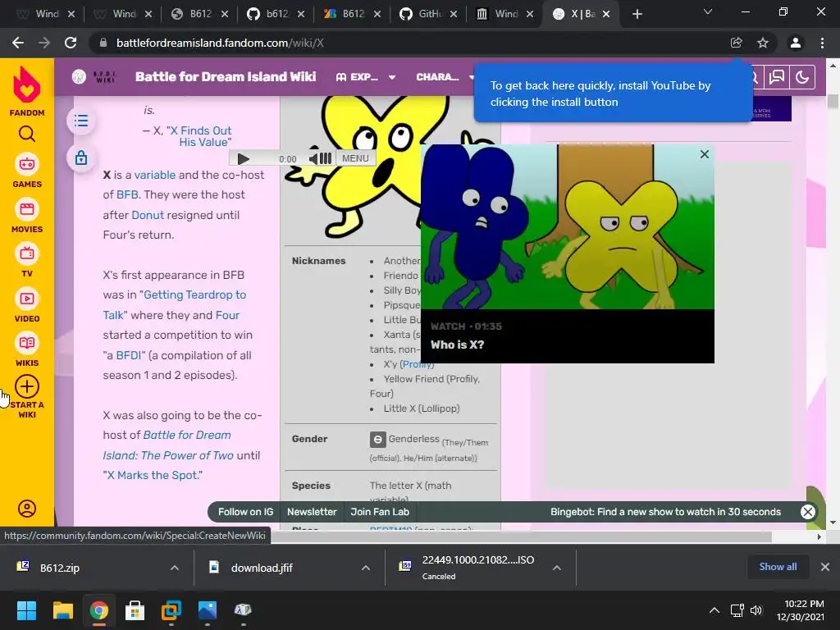The height and width of the screenshot is (630, 840).
Task: Open the tab search dropdown chevron
Action: coord(708,11)
